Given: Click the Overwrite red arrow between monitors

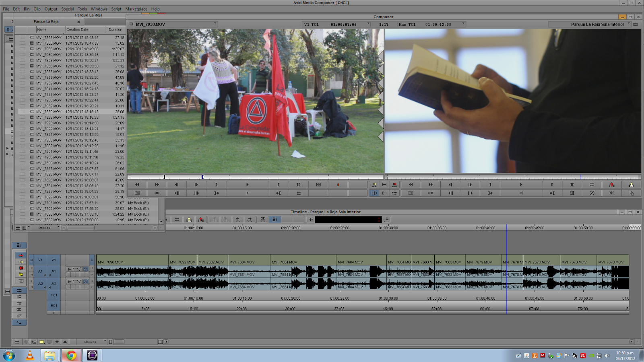Looking at the screenshot, I should (x=394, y=185).
